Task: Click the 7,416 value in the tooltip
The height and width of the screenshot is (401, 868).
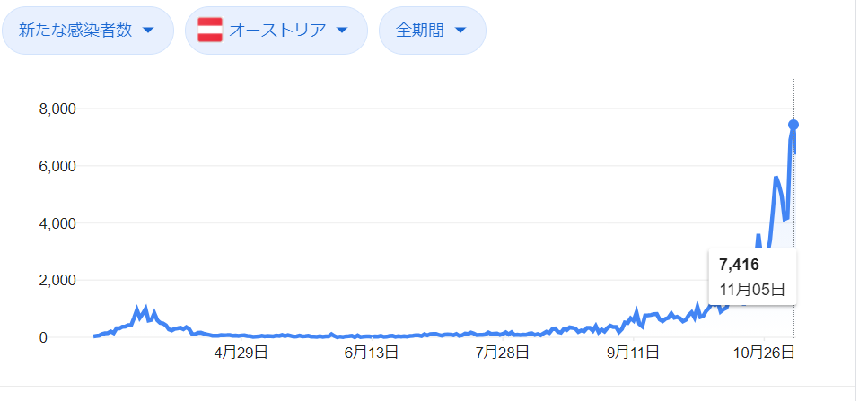Action: coord(740,265)
